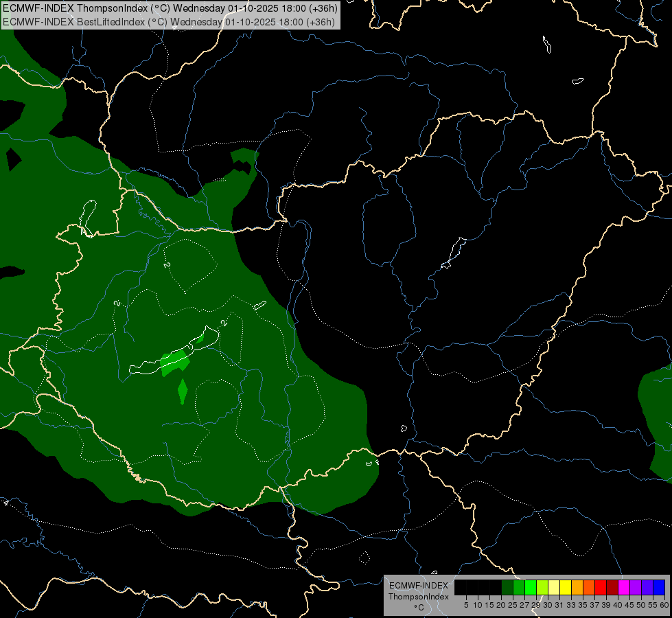Click the dark red 39–40 legend swatch

[x=612, y=587]
